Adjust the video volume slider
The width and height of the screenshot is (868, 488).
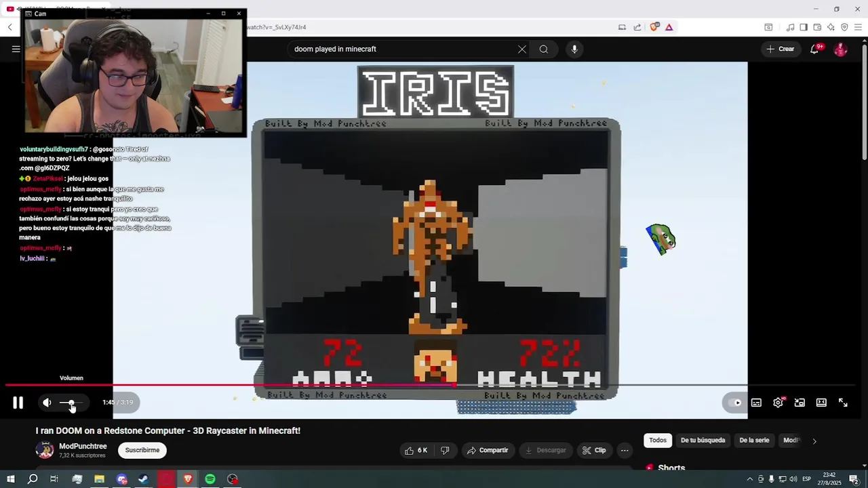click(x=71, y=403)
